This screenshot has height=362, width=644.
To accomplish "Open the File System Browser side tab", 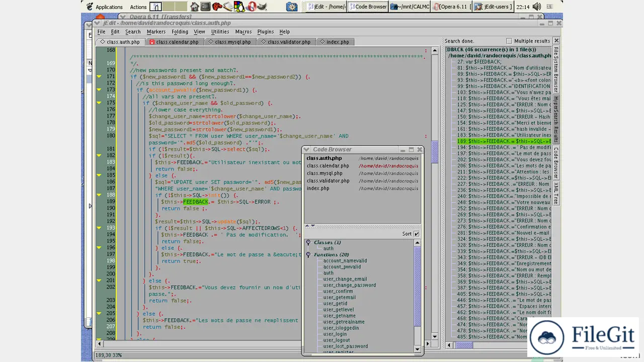I will tap(556, 69).
